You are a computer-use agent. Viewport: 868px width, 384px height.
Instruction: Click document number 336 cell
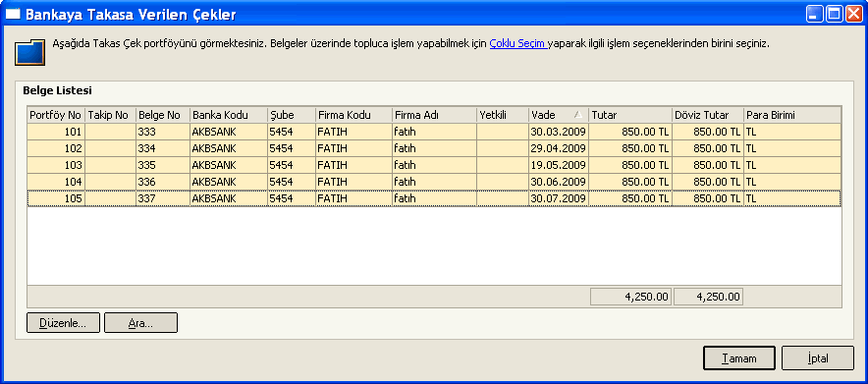(x=163, y=182)
